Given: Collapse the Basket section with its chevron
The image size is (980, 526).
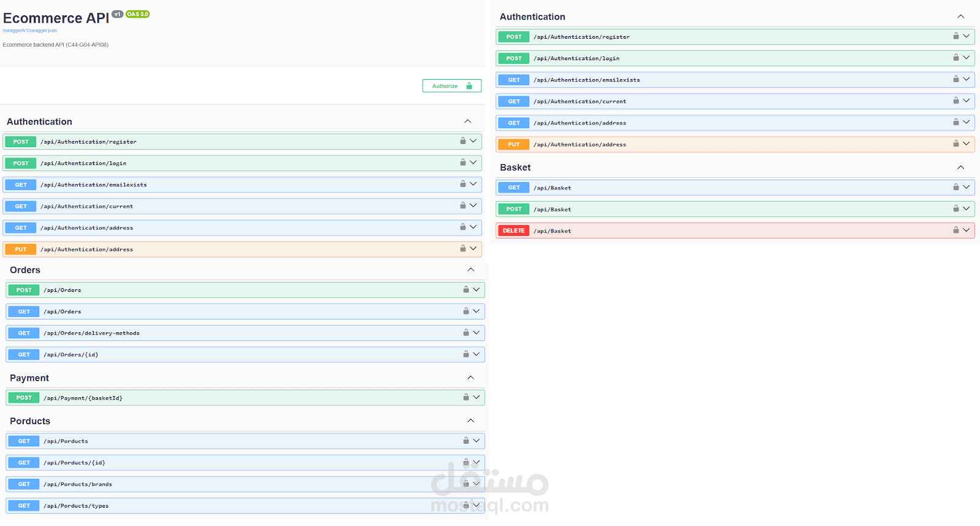Looking at the screenshot, I should pyautogui.click(x=960, y=167).
